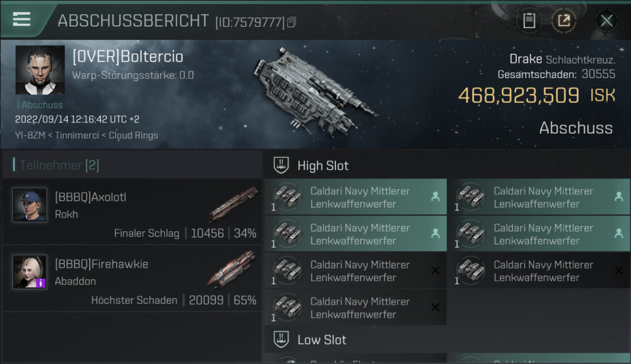This screenshot has width=631, height=364.
Task: Switch to the Teilnehmer [2] tab
Action: (x=59, y=165)
